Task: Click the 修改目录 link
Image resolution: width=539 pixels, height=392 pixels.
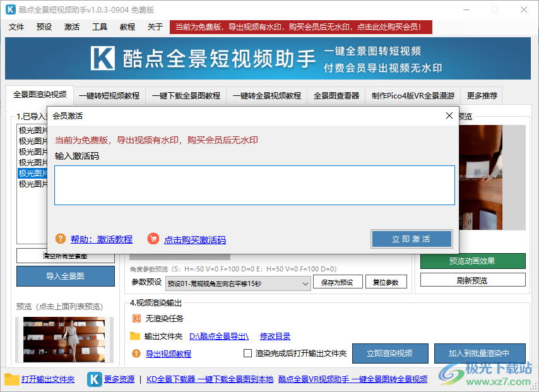Action: pyautogui.click(x=275, y=336)
